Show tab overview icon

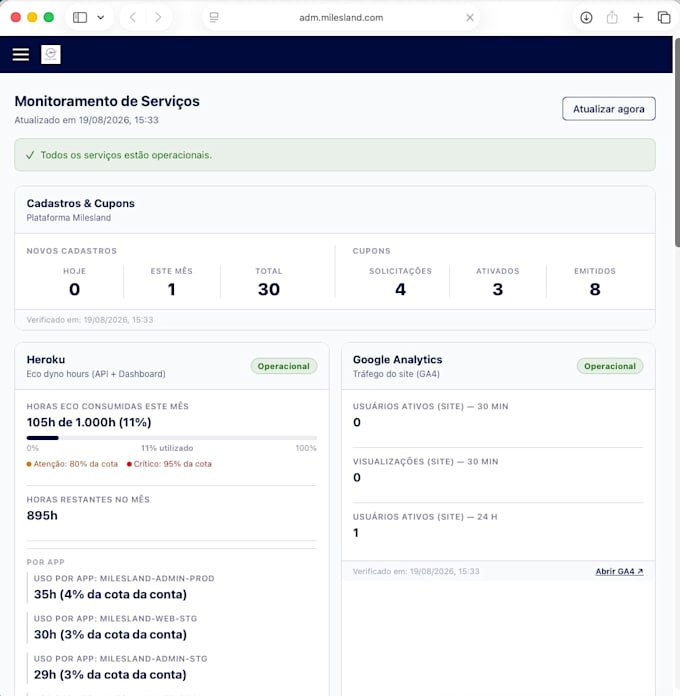(664, 17)
